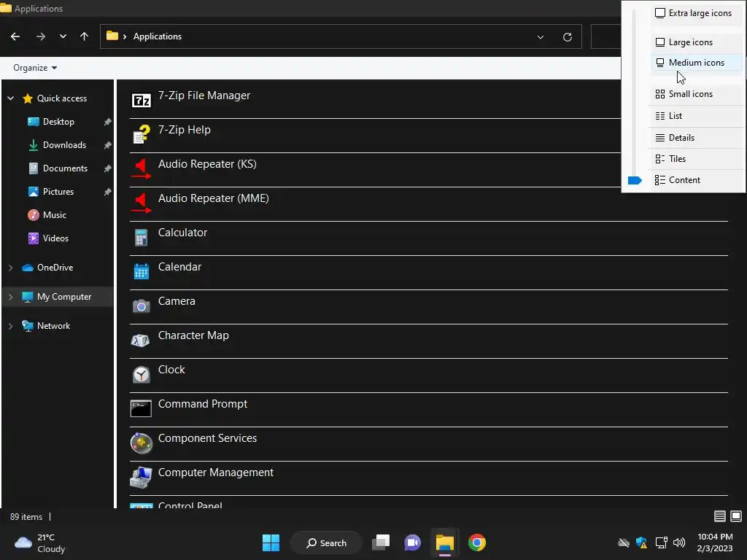
Task: Click the 7-Zip Help icon
Action: click(x=141, y=135)
